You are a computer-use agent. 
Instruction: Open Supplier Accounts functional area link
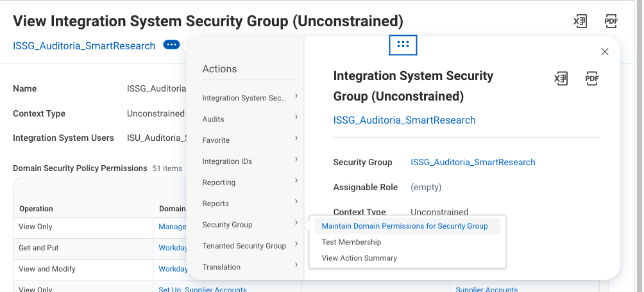click(x=487, y=289)
